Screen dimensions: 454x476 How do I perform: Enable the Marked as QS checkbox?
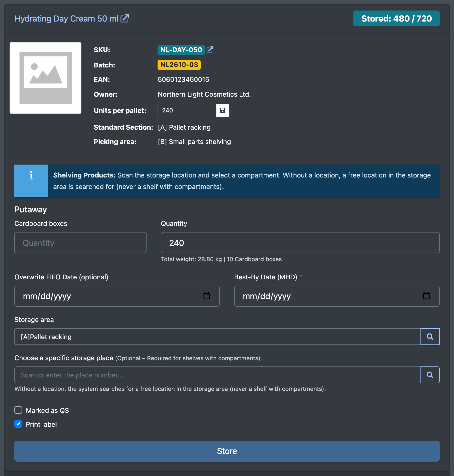coord(18,410)
